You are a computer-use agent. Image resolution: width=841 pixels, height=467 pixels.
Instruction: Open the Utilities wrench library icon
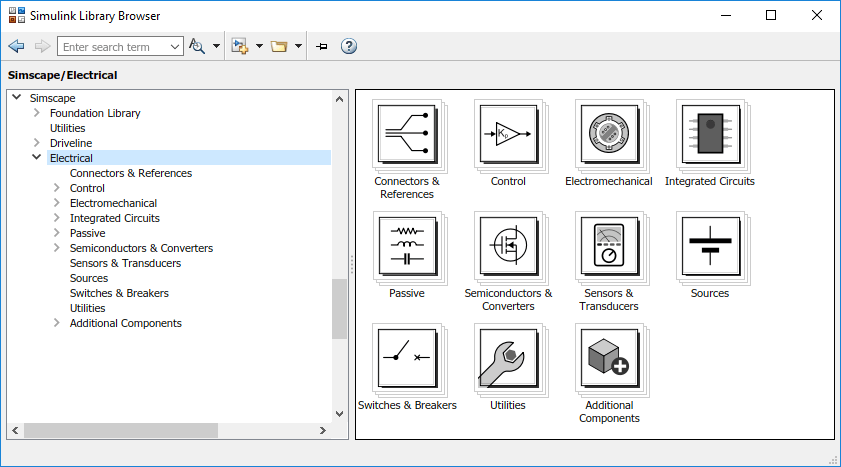coord(509,358)
